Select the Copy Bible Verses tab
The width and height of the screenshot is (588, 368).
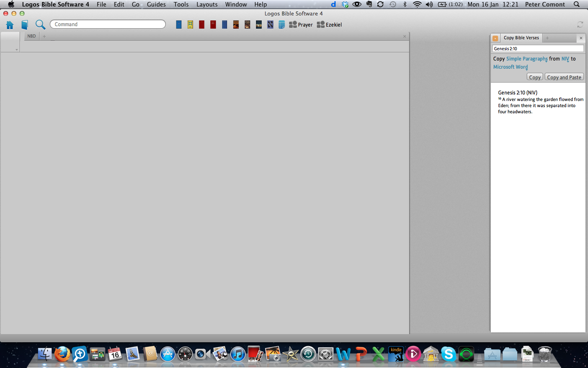[x=521, y=38]
